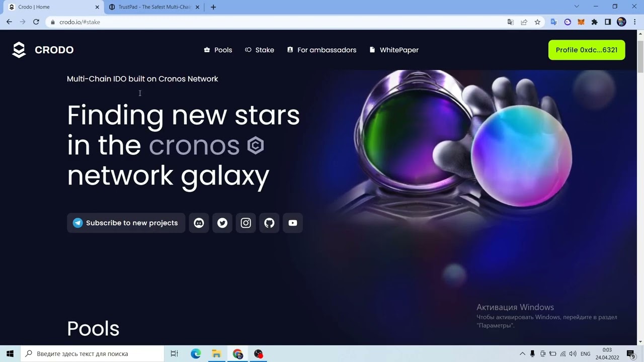The height and width of the screenshot is (362, 644).
Task: Open the recorder app on taskbar
Action: click(258, 353)
